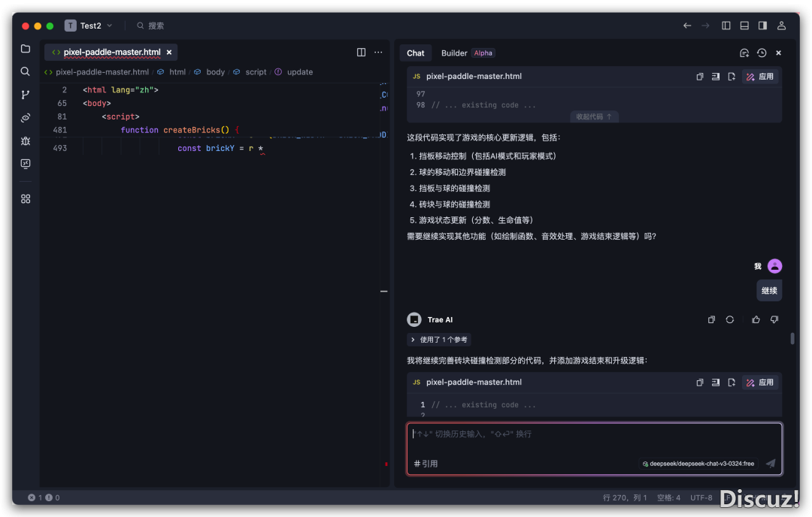Click the user avatar next to 我
The image size is (812, 517).
tap(774, 266)
